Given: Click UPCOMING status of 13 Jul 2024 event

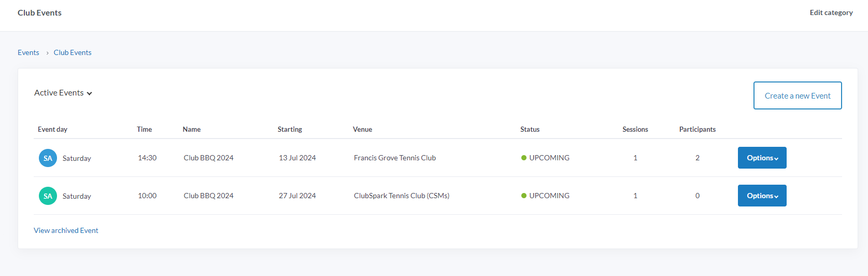Looking at the screenshot, I should [x=548, y=158].
